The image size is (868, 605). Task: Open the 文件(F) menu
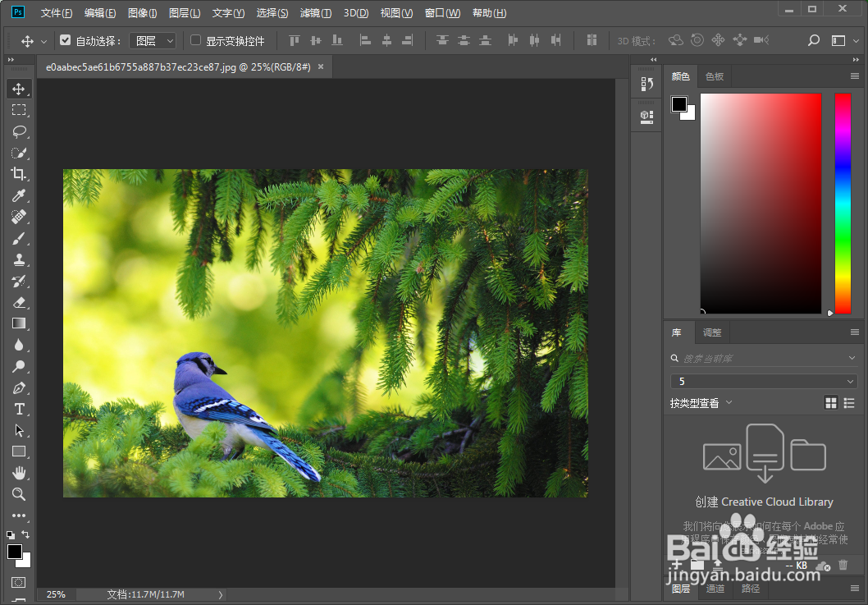(57, 13)
